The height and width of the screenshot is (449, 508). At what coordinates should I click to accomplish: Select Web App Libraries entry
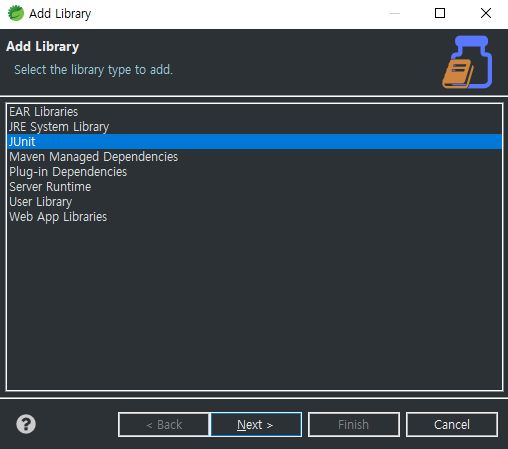[x=254, y=217]
